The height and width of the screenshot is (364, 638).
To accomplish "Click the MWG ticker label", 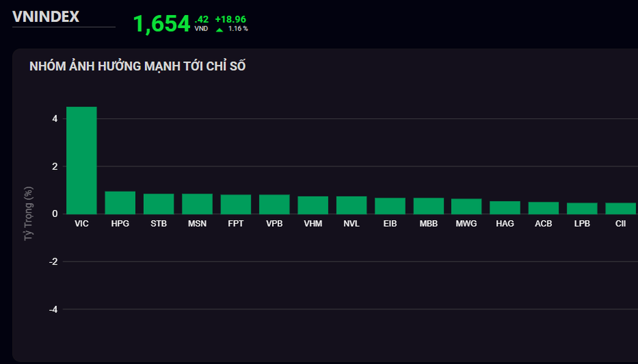I will coord(467,223).
